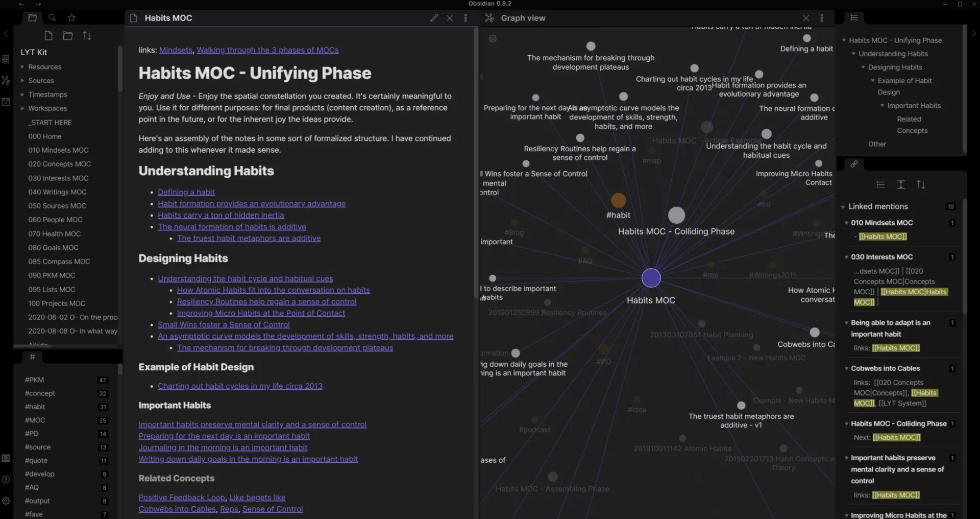Image resolution: width=980 pixels, height=519 pixels.
Task: Open Walking through the 3 phases link
Action: pos(267,50)
